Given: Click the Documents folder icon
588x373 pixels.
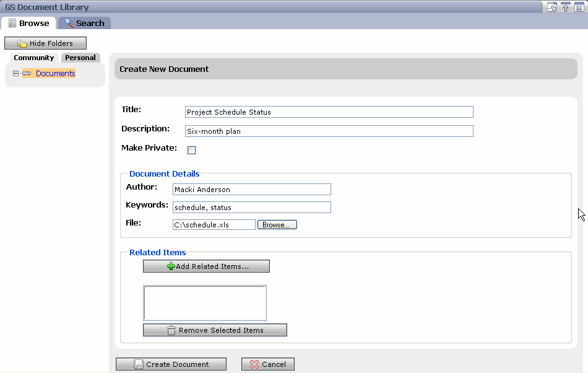Looking at the screenshot, I should click(x=27, y=73).
